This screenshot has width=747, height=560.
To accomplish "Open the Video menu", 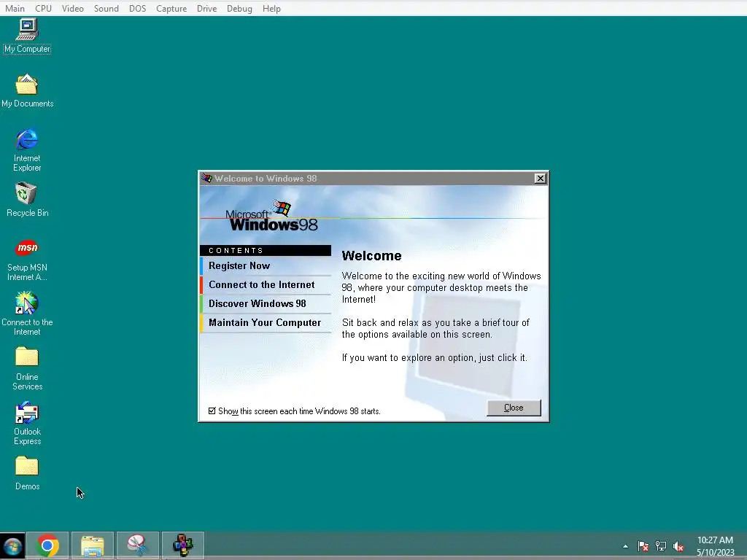I will pyautogui.click(x=72, y=9).
